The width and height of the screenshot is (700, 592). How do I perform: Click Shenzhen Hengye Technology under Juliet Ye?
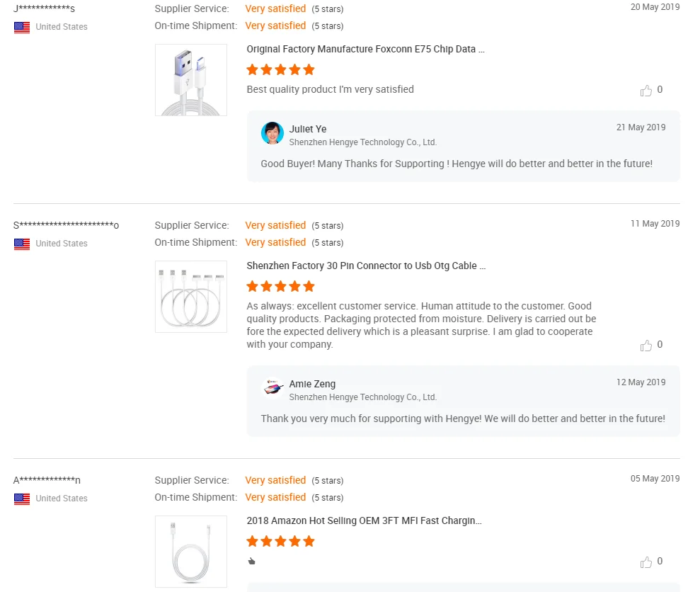(x=362, y=142)
